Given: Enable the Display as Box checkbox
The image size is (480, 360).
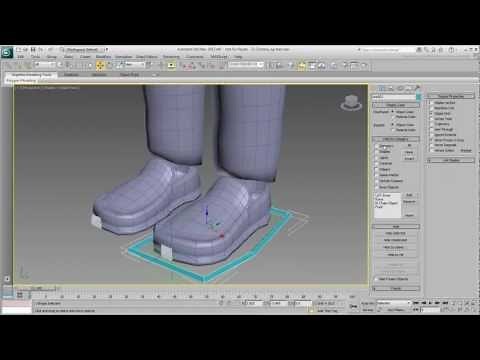Looking at the screenshot, I should pos(431,103).
